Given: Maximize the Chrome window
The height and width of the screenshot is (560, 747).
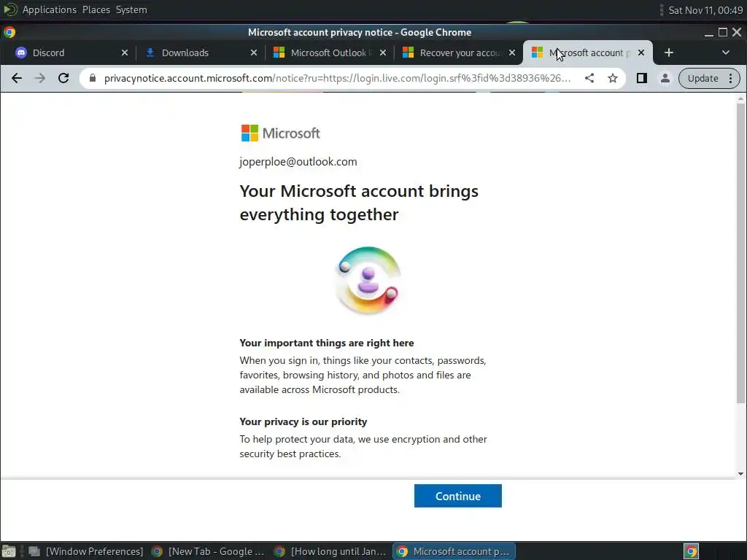Looking at the screenshot, I should tap(723, 32).
